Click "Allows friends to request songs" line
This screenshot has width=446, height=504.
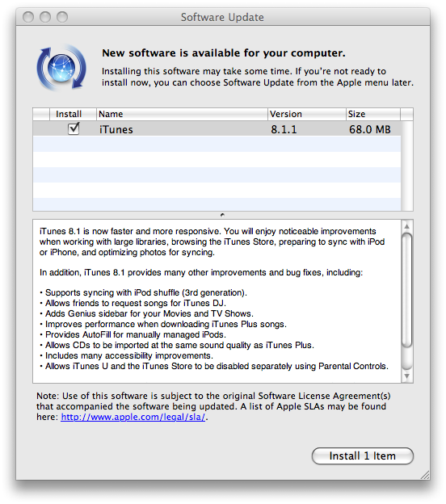(133, 303)
